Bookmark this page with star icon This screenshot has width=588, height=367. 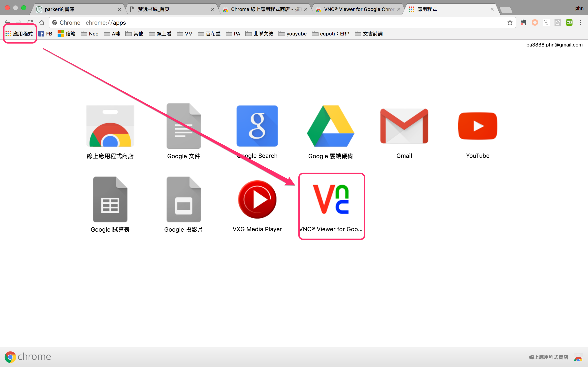click(510, 23)
